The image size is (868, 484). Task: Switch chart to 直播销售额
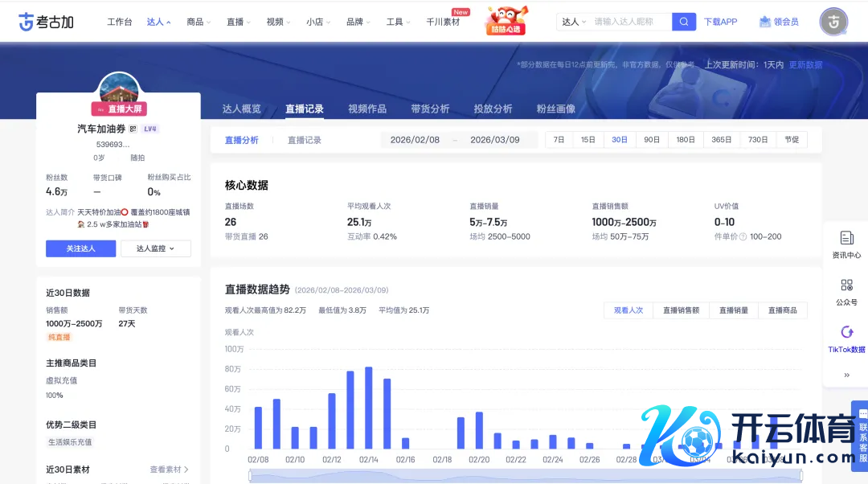coord(681,310)
